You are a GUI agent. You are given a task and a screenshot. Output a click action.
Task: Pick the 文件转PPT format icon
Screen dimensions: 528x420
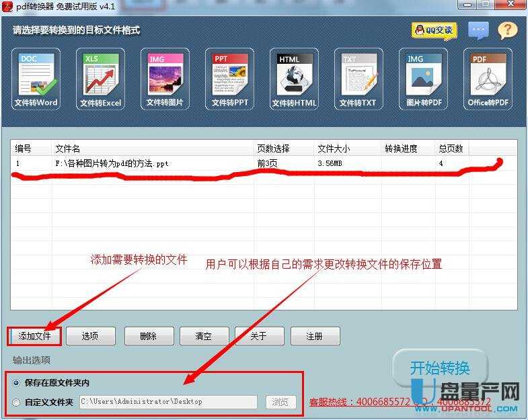tap(230, 79)
